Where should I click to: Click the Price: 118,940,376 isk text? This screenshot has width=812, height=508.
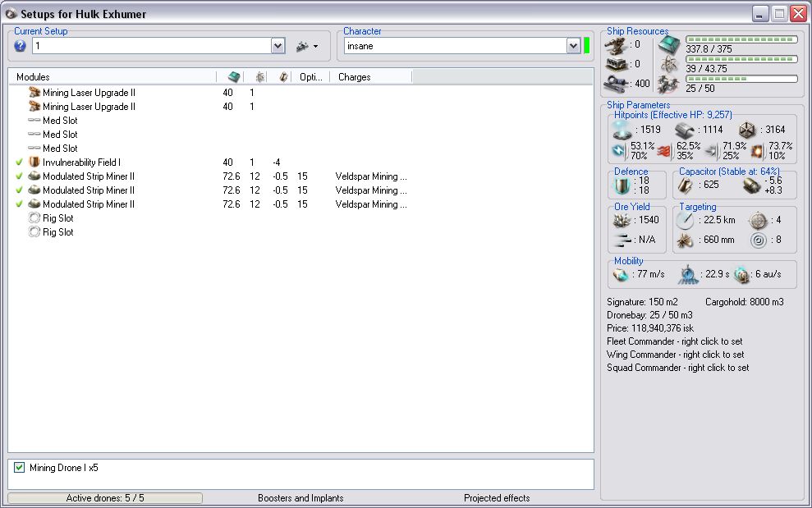click(x=650, y=328)
